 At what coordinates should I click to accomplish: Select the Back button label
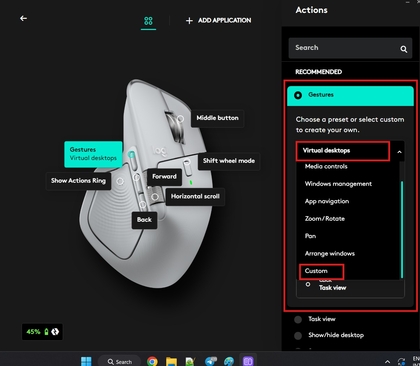pyautogui.click(x=144, y=220)
